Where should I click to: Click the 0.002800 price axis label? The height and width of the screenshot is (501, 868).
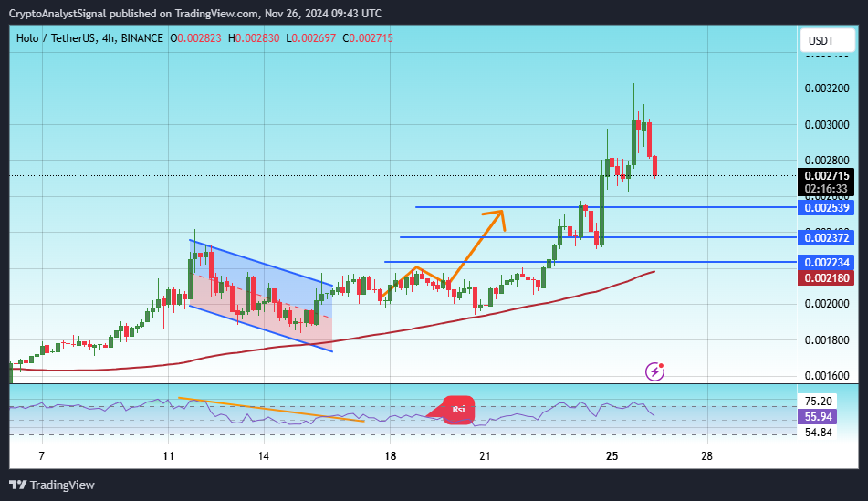tap(827, 161)
